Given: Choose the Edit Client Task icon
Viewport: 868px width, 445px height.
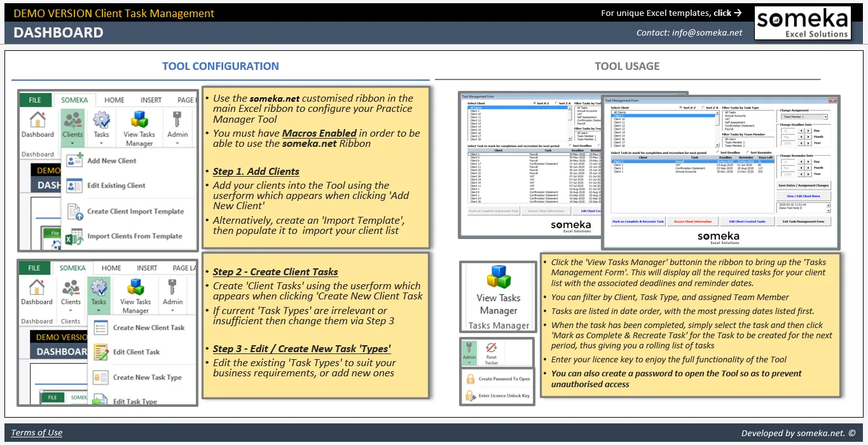Looking at the screenshot, I should tap(100, 352).
